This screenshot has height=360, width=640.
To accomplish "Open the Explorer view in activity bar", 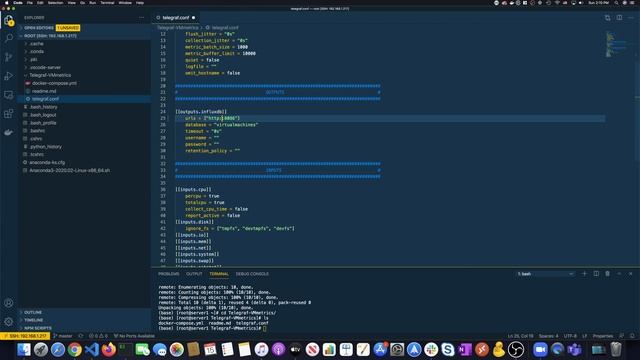I will point(9,20).
